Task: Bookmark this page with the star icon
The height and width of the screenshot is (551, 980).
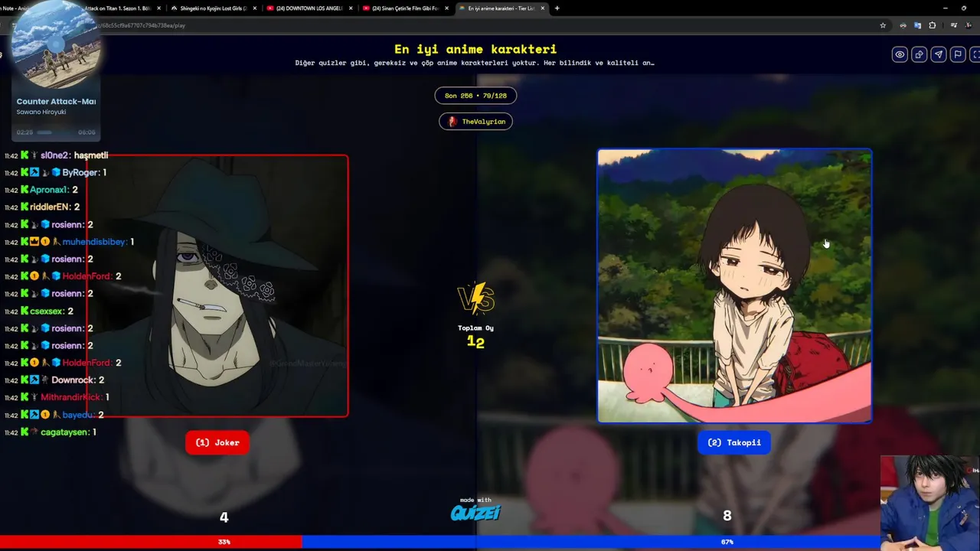Action: pyautogui.click(x=883, y=25)
